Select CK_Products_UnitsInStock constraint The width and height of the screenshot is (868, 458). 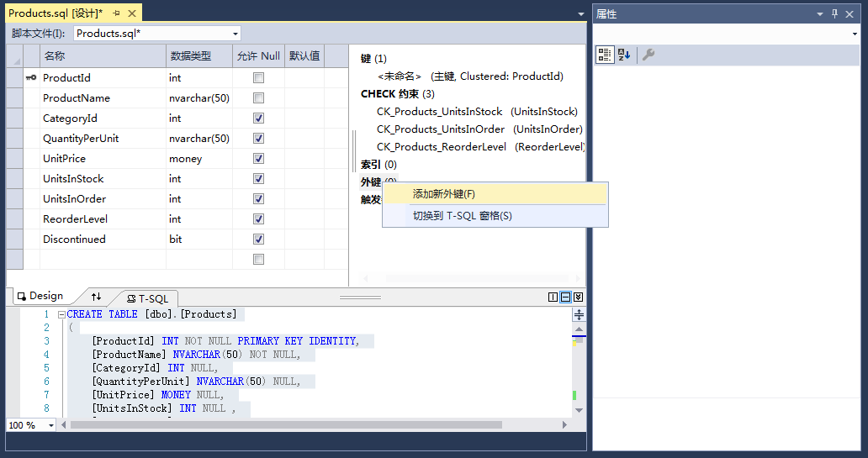[477, 112]
